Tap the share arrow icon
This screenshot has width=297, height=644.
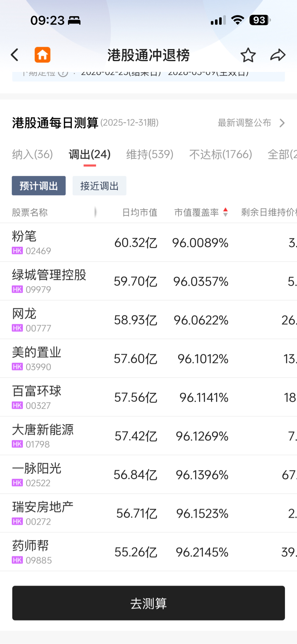[x=278, y=55]
